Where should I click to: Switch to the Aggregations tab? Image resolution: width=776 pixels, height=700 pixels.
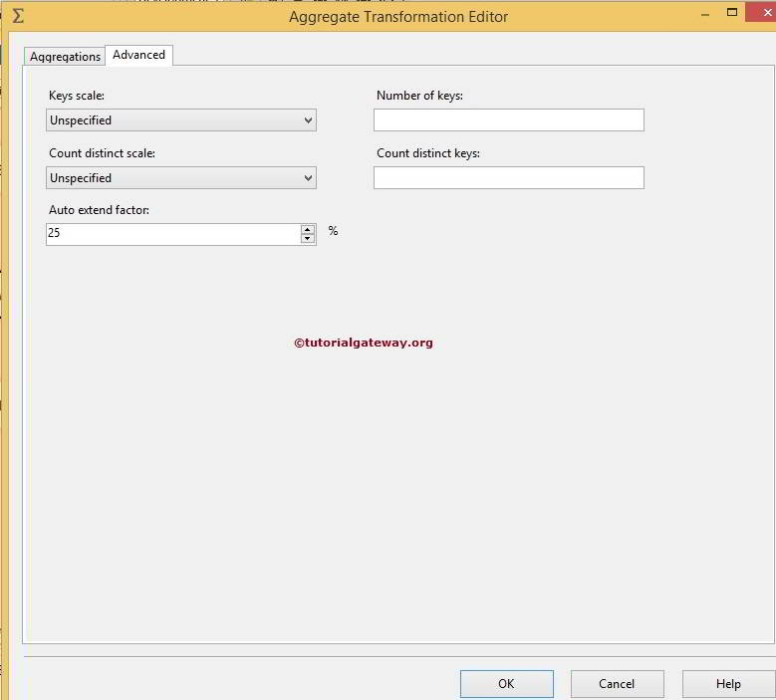tap(65, 57)
